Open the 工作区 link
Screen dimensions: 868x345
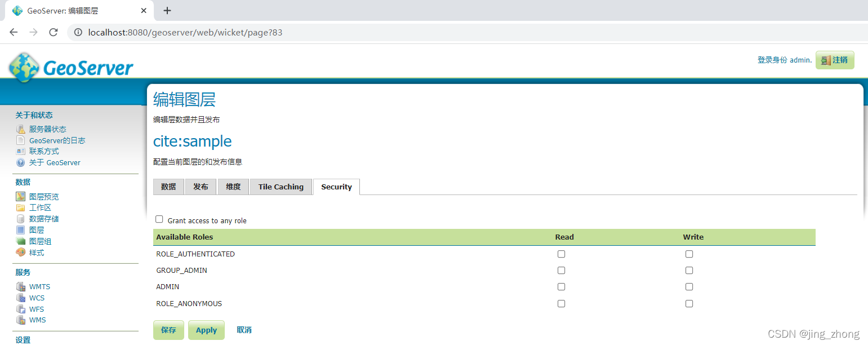click(40, 207)
